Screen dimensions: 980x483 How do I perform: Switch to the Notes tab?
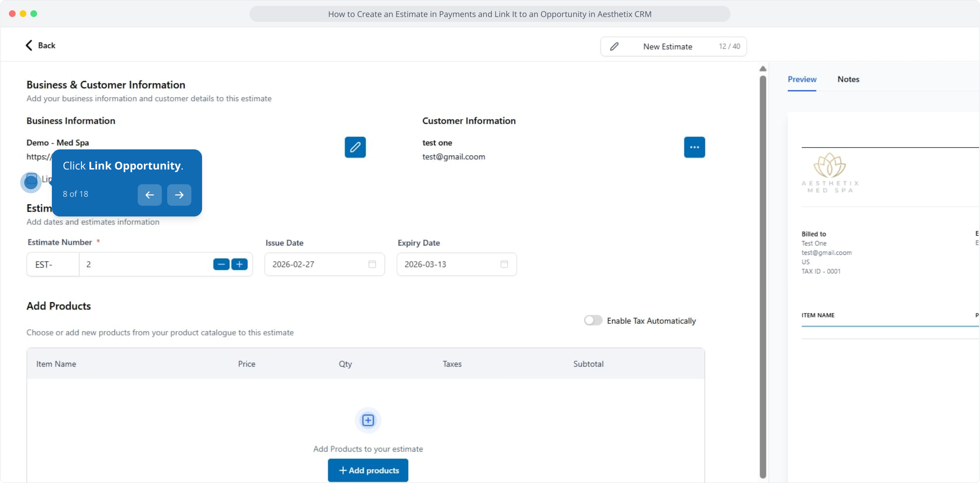848,79
